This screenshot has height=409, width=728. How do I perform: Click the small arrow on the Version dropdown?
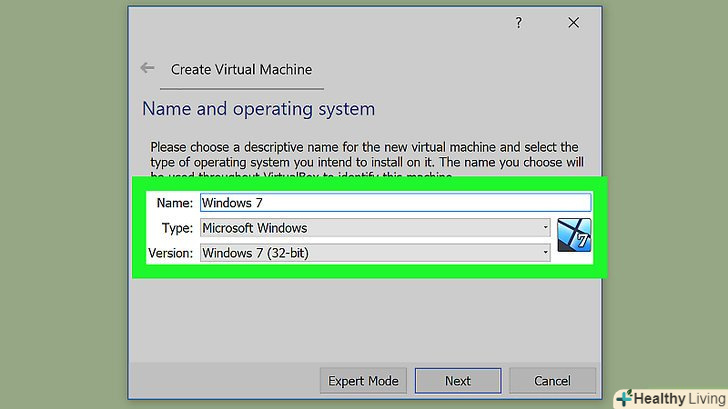(x=546, y=253)
